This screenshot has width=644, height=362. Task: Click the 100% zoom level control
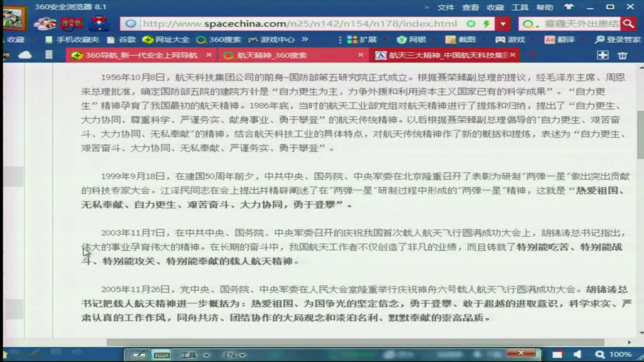click(x=613, y=354)
